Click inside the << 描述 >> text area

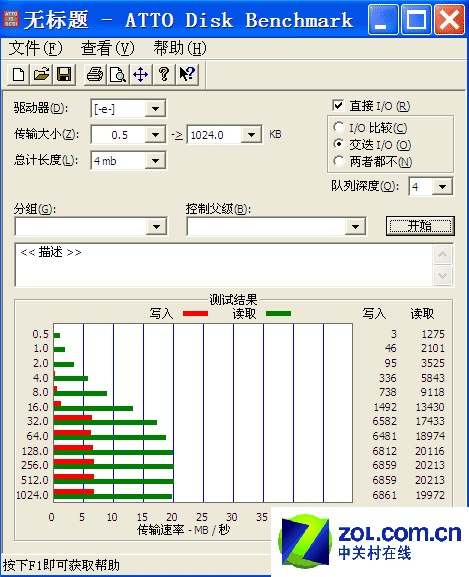(224, 265)
